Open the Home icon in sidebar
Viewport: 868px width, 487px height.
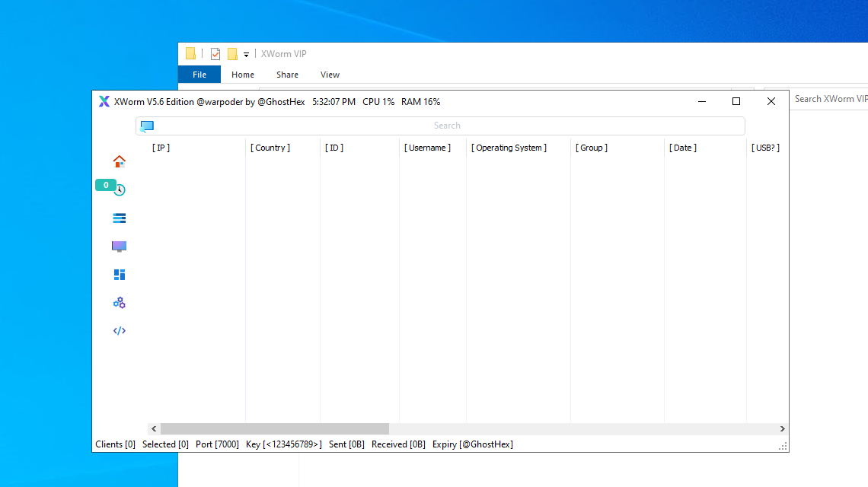tap(119, 161)
